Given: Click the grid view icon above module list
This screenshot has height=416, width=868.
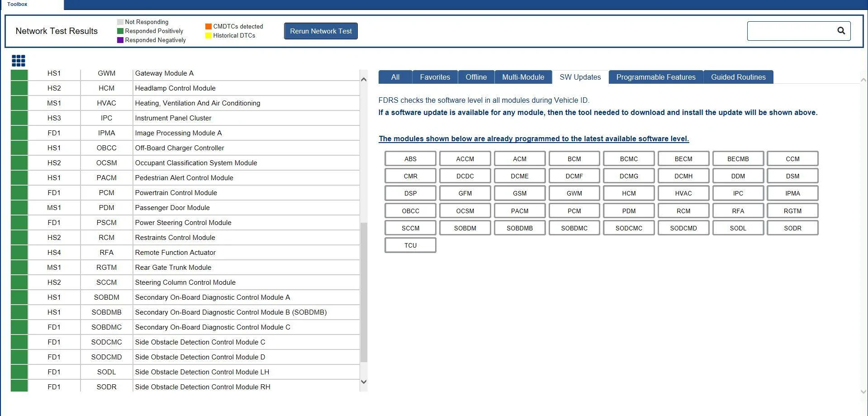Looking at the screenshot, I should (19, 61).
